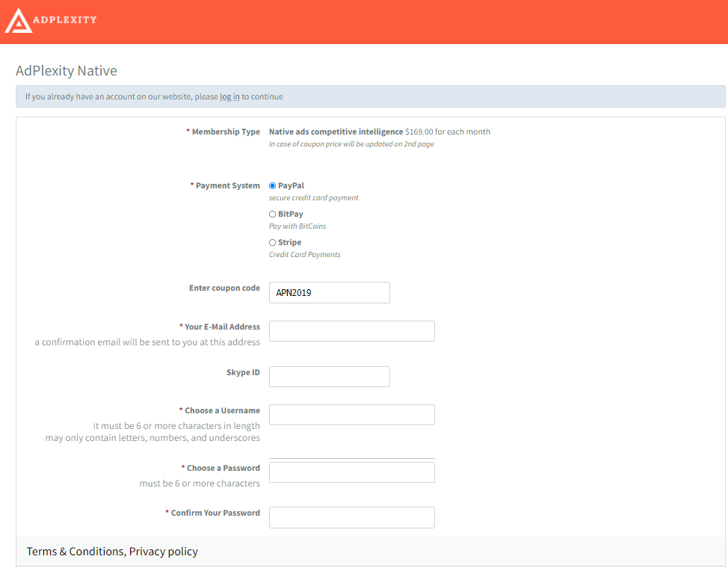The width and height of the screenshot is (728, 568).
Task: Click the "Credit Card Payments" description
Action: tap(304, 255)
